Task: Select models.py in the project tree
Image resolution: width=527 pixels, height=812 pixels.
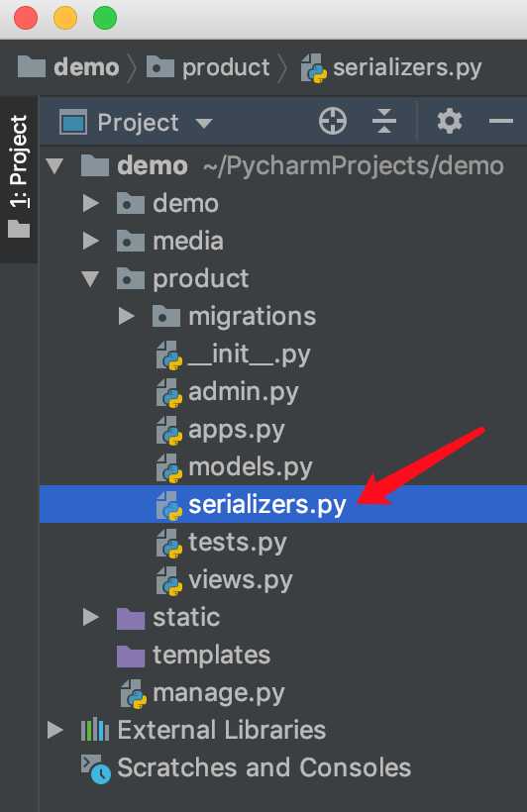Action: coord(251,467)
